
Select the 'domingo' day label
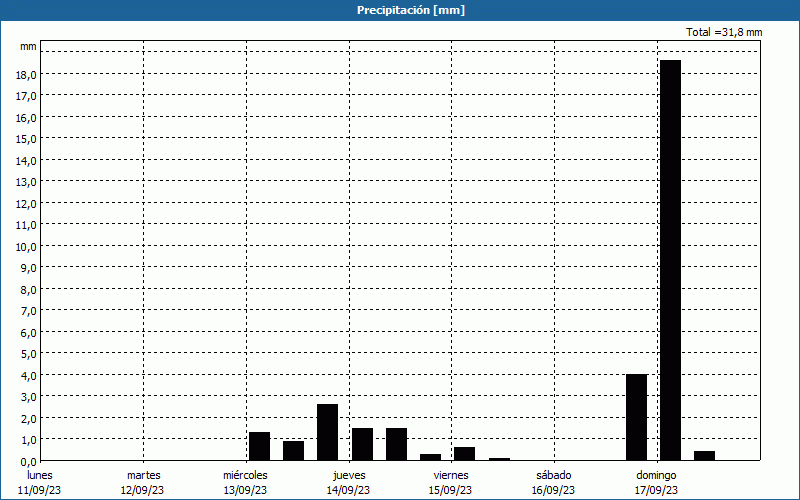(656, 475)
